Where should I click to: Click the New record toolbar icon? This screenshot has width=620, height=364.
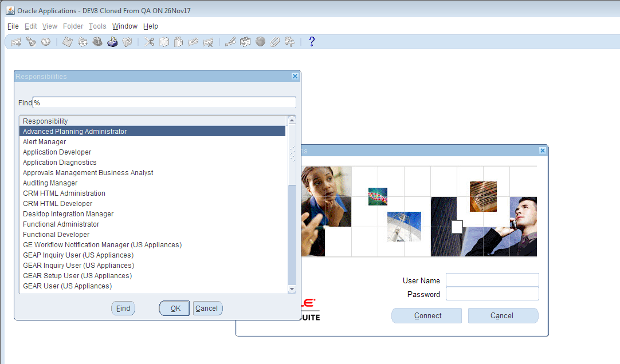[16, 42]
